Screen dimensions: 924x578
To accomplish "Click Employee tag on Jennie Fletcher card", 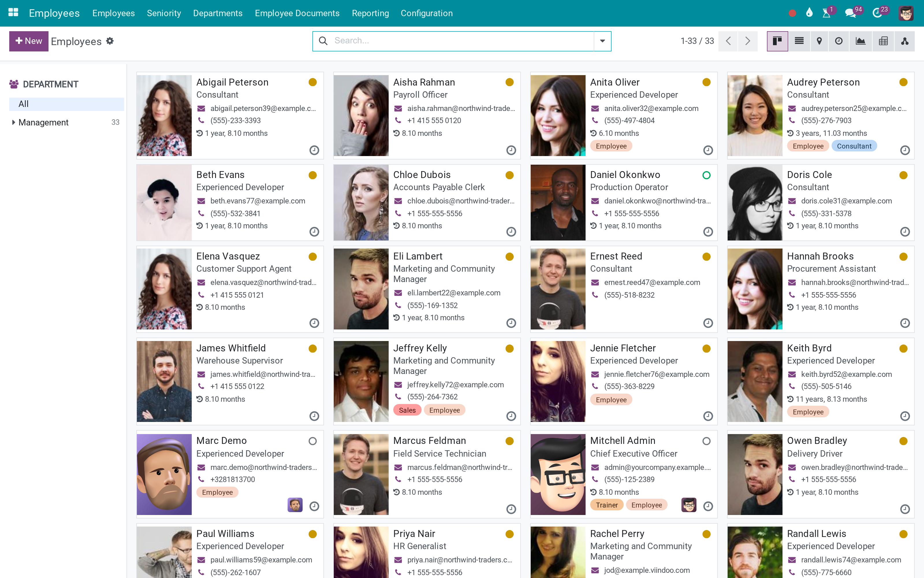I will tap(611, 400).
